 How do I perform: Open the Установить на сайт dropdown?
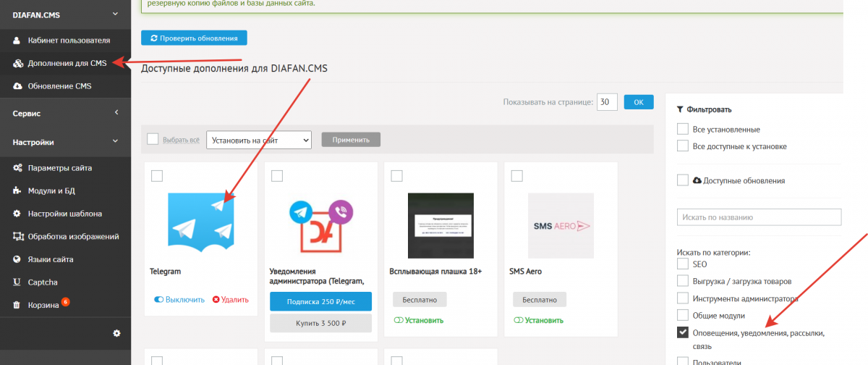[x=258, y=140]
